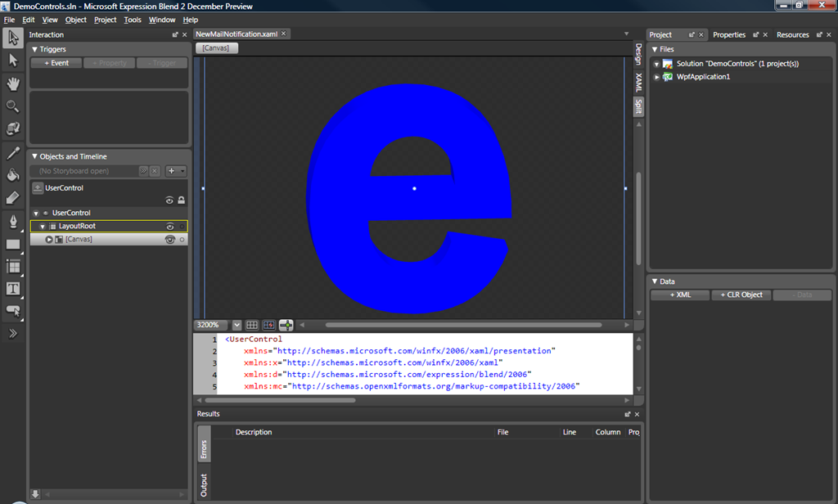Toggle snapping to gridlines icon
Screen dimensions: 838x504
(x=268, y=325)
